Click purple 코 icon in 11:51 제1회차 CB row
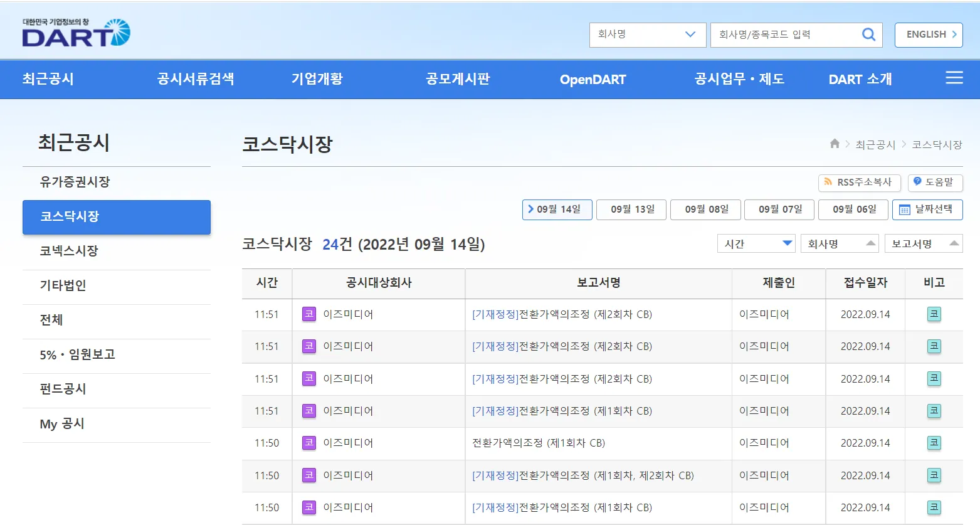 [x=309, y=411]
